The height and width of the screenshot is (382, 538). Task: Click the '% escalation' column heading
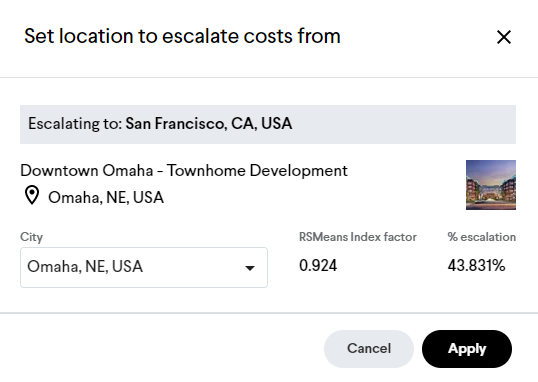(x=481, y=237)
